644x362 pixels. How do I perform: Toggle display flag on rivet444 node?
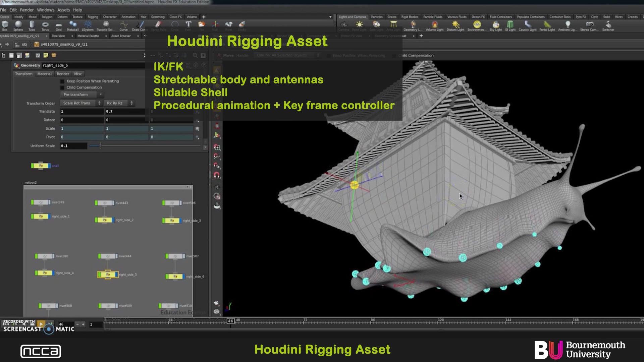click(116, 256)
